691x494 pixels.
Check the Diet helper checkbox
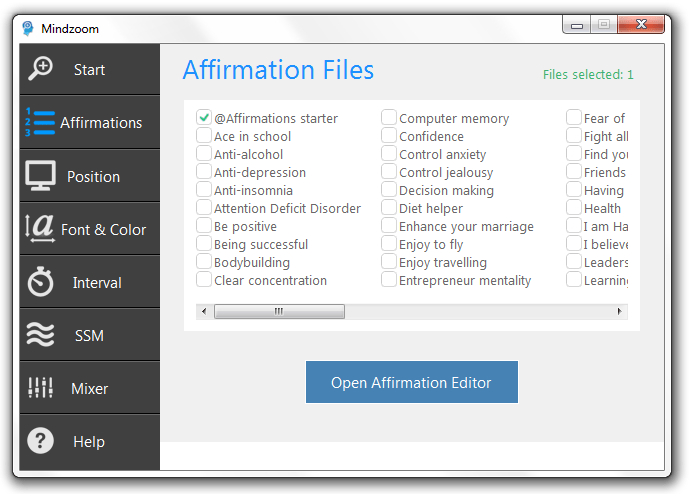[389, 208]
